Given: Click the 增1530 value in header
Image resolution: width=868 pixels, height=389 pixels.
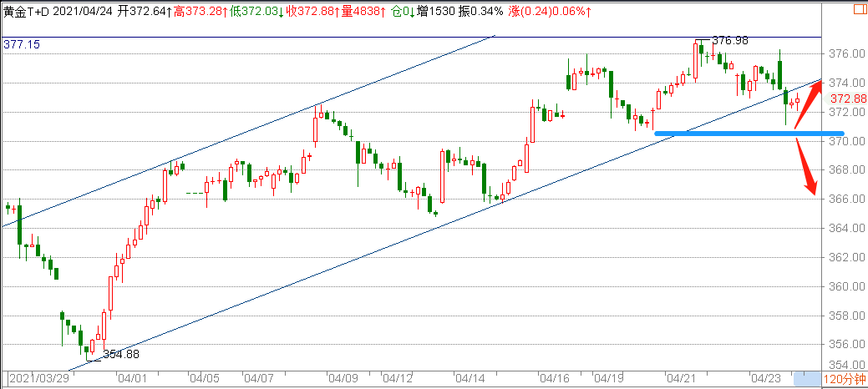Looking at the screenshot, I should 437,12.
